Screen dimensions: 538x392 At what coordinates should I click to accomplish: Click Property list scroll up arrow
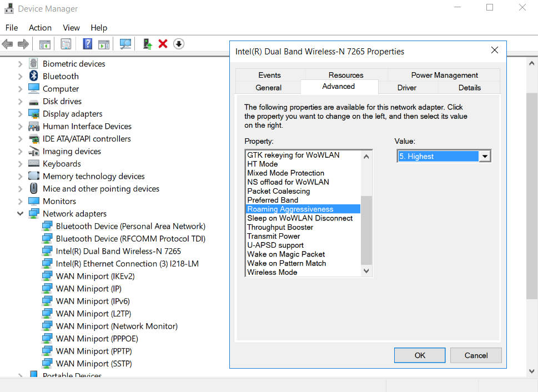366,157
